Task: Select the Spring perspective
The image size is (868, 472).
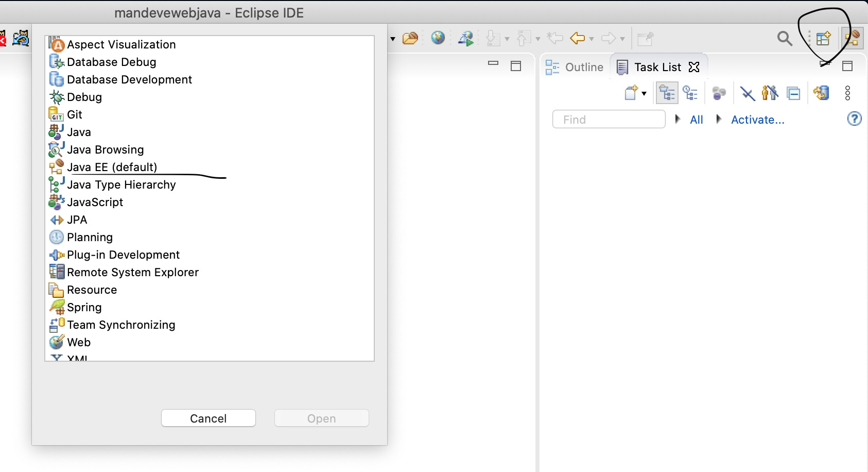Action: (210, 308)
